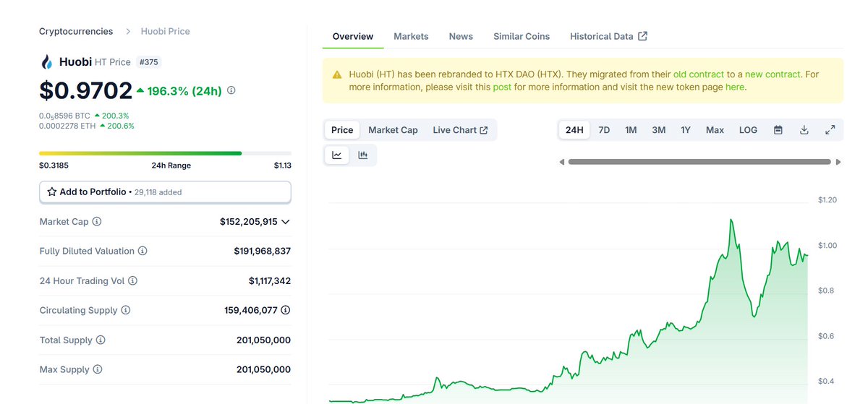Click the star icon in Add to Portfolio
868x404 pixels.
(x=52, y=192)
